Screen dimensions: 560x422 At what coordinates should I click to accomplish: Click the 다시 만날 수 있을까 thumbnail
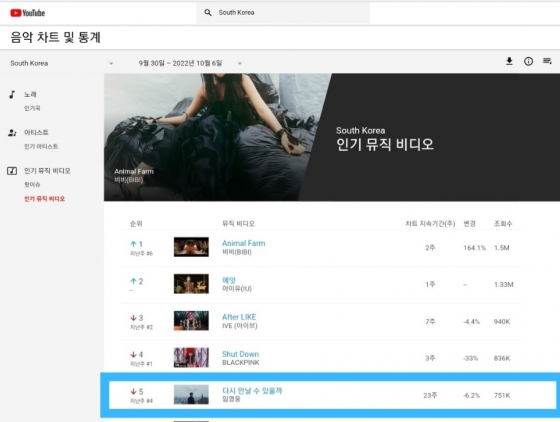point(191,395)
